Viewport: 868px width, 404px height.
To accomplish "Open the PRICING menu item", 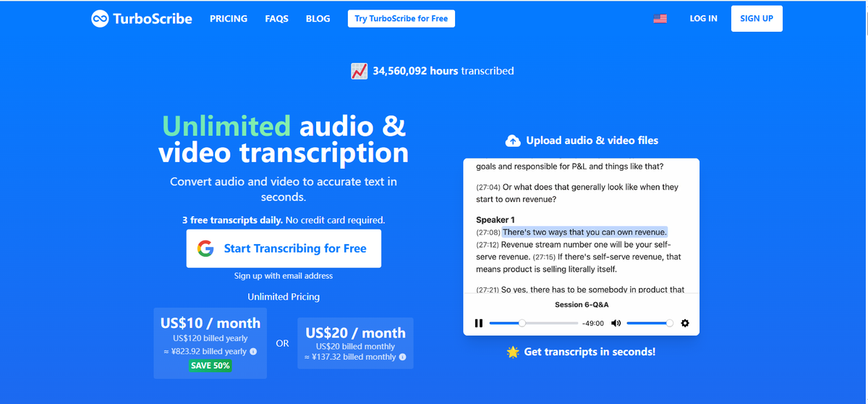I will (229, 19).
